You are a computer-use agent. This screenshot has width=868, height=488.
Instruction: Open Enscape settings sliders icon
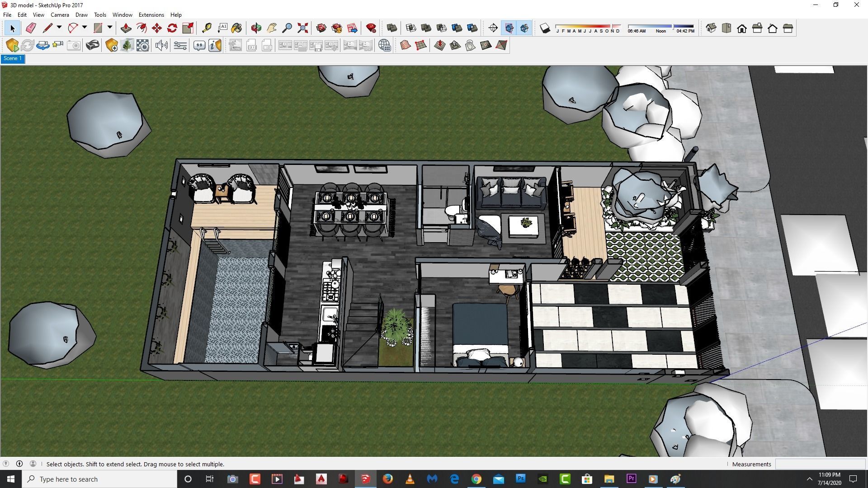180,45
